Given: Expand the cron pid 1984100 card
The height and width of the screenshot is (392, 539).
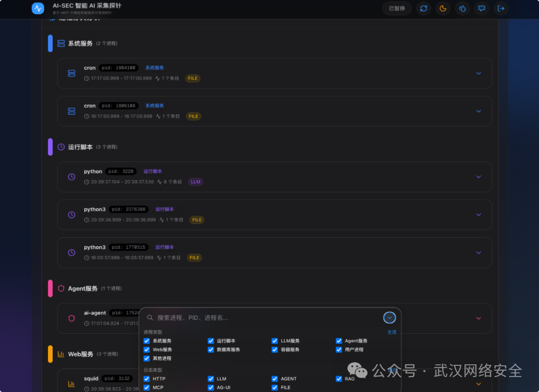Looking at the screenshot, I should point(479,73).
